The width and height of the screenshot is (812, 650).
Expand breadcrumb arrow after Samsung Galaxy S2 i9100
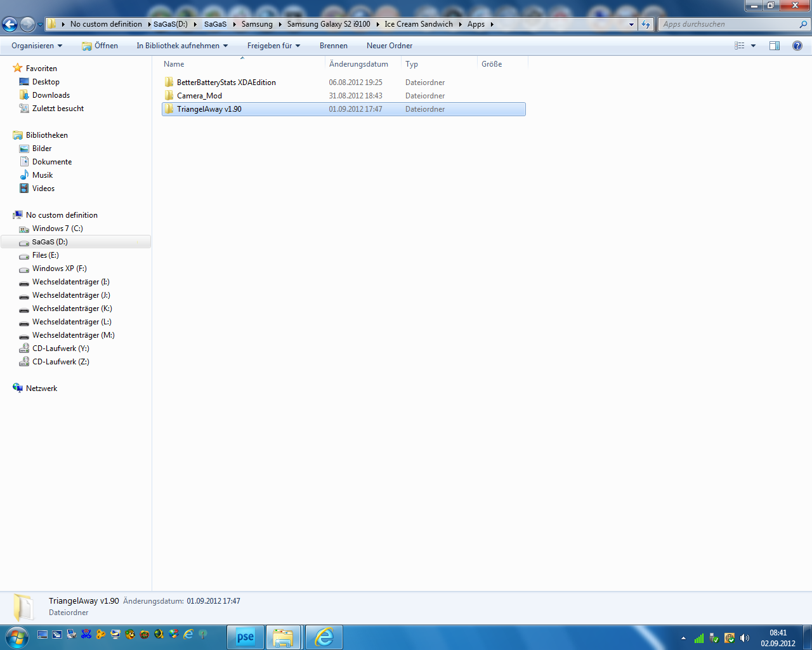tap(377, 24)
